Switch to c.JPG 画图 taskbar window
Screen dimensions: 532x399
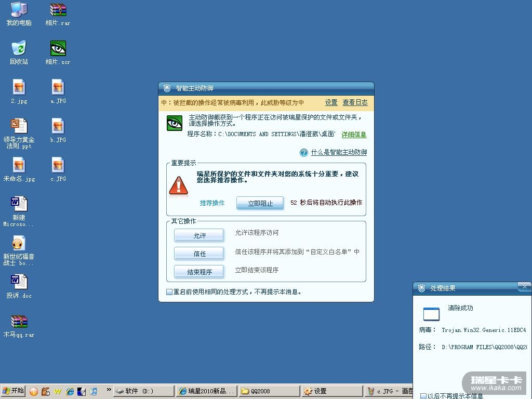(389, 391)
